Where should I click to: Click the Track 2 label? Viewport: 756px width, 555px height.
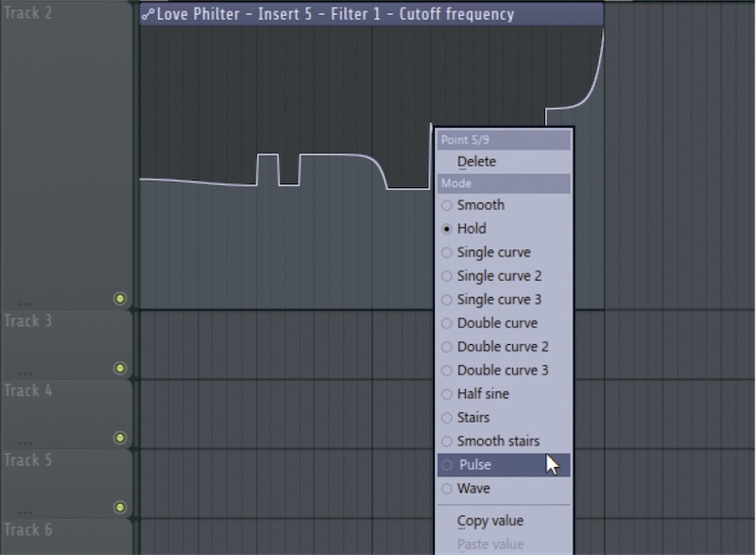[28, 13]
